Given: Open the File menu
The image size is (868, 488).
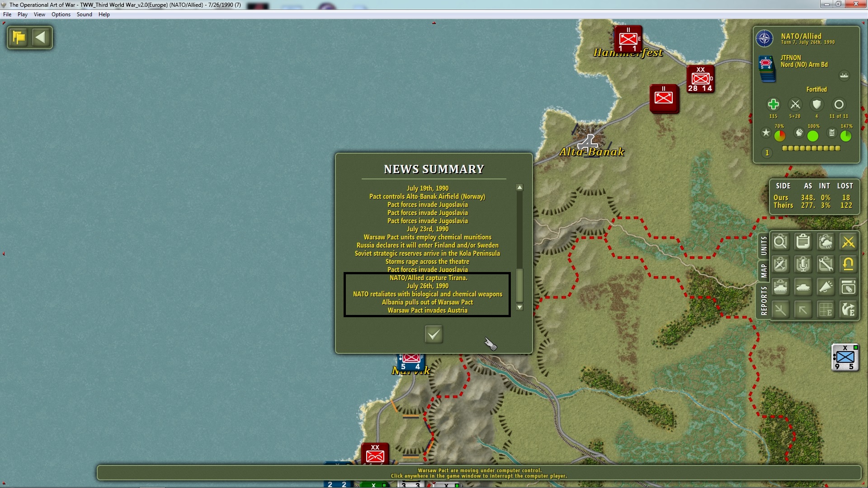Looking at the screenshot, I should (x=7, y=14).
